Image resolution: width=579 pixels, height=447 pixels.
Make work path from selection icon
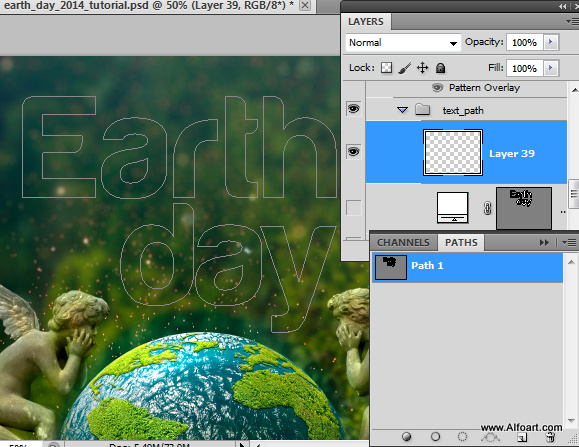coord(490,437)
